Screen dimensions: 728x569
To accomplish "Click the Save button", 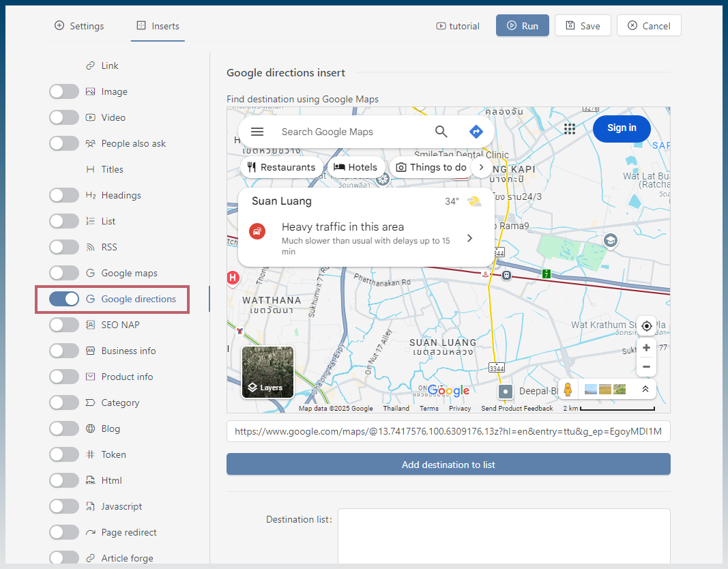I will point(583,25).
